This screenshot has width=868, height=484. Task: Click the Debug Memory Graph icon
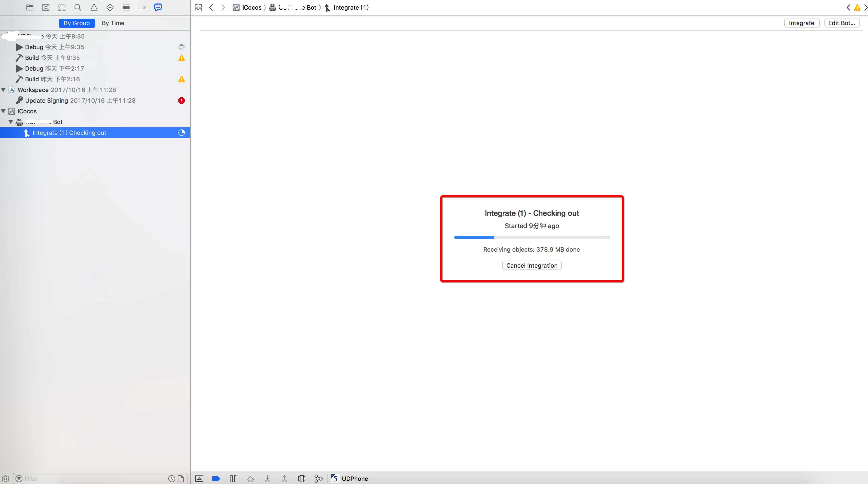(x=318, y=478)
